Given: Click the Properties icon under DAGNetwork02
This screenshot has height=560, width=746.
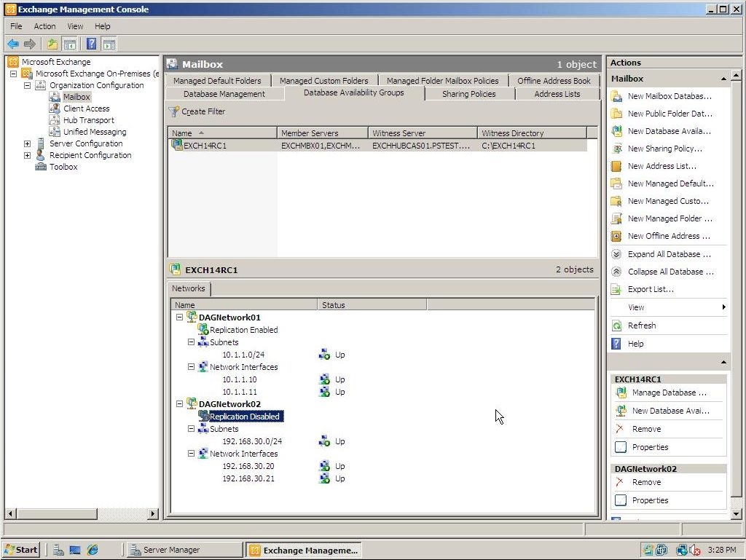Looking at the screenshot, I should (x=621, y=500).
